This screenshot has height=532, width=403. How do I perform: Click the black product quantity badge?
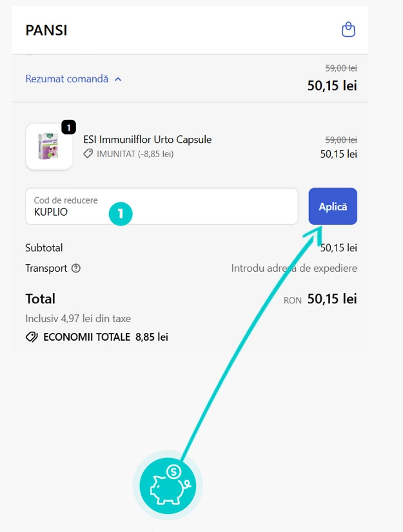pyautogui.click(x=69, y=127)
